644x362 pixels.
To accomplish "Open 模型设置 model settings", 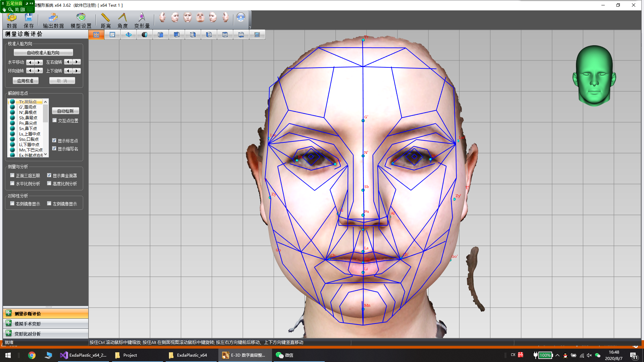I will 81,20.
